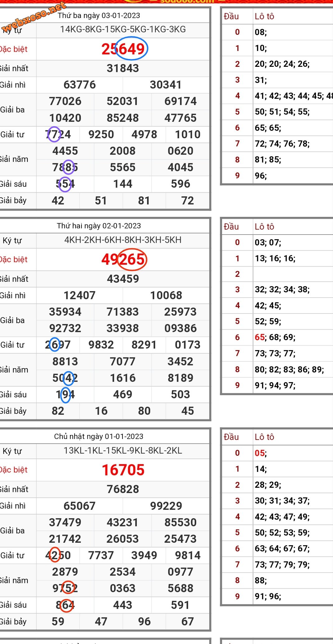This screenshot has height=644, width=333.
Task: Click the Lô tô row 50; 51; 54; 55;
Action: tap(282, 112)
